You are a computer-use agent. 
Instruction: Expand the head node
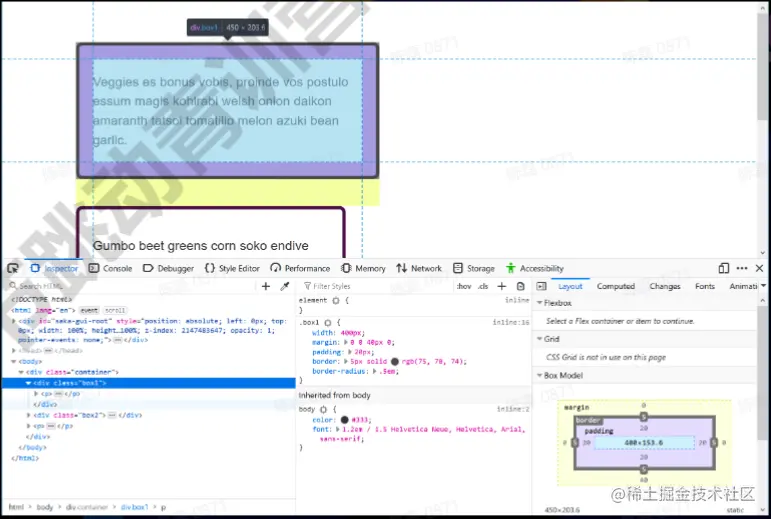[14, 350]
